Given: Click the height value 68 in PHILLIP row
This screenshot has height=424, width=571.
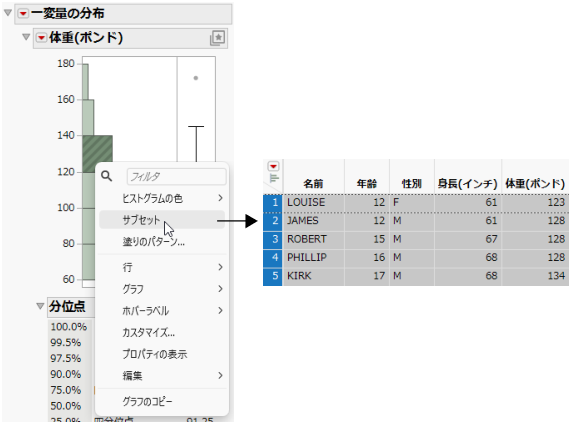Looking at the screenshot, I should [468, 258].
